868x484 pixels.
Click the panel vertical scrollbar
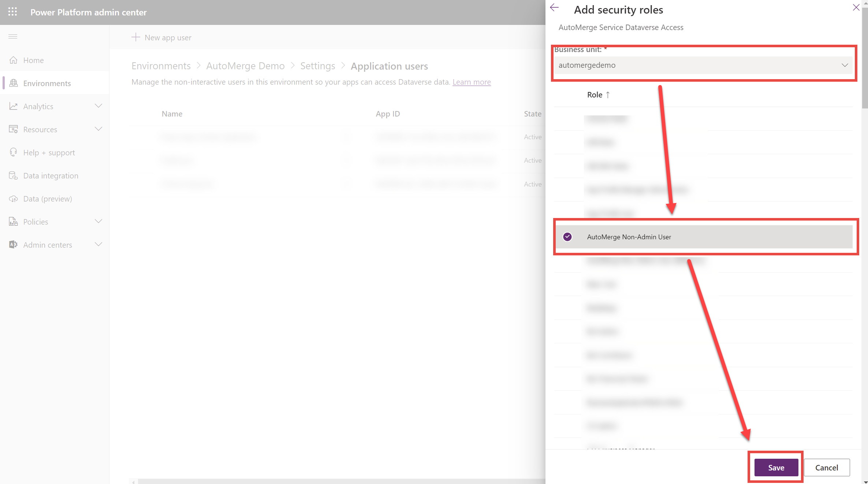[865, 59]
